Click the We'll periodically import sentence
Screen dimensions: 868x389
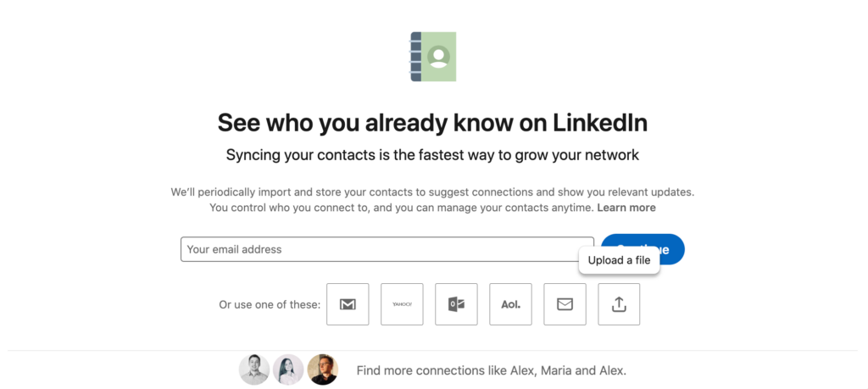(432, 192)
